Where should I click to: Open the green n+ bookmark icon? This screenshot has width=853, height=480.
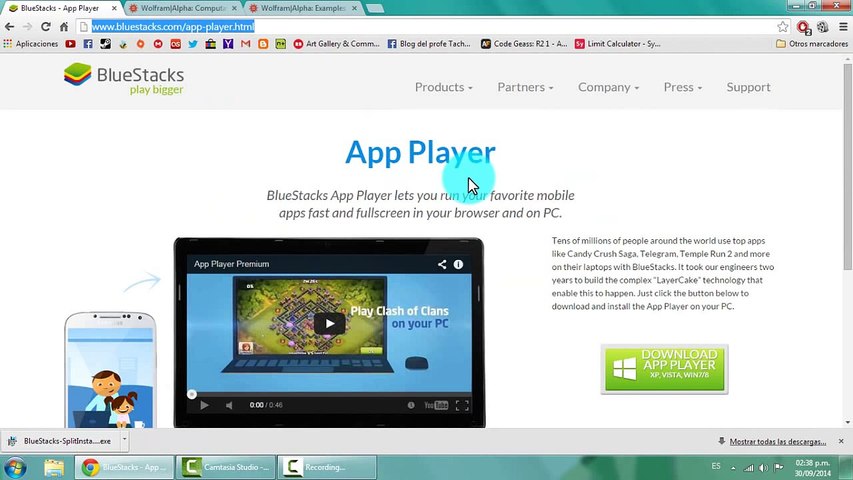[x=280, y=44]
